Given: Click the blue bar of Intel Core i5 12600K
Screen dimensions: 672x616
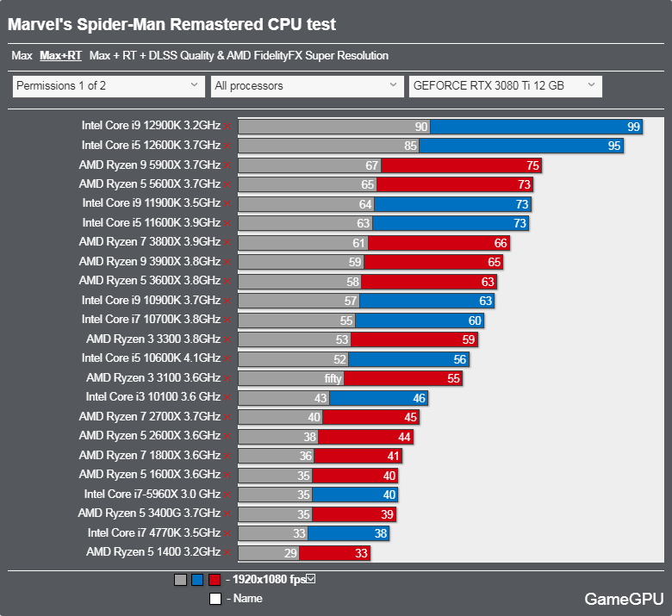Looking at the screenshot, I should (x=521, y=146).
